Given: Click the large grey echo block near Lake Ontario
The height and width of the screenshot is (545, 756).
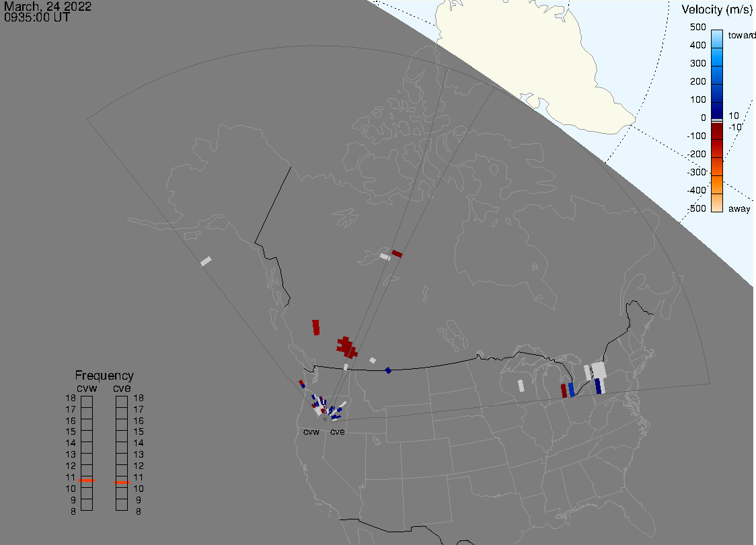Looking at the screenshot, I should 599,370.
